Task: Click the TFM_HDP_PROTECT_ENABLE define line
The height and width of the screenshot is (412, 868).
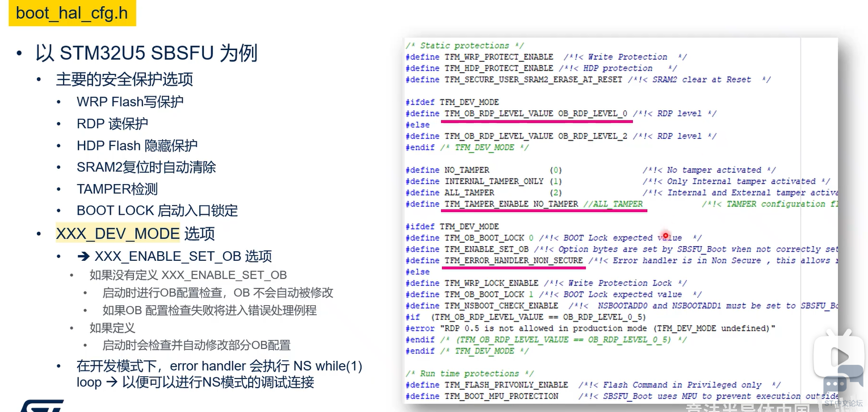Action: pyautogui.click(x=541, y=68)
